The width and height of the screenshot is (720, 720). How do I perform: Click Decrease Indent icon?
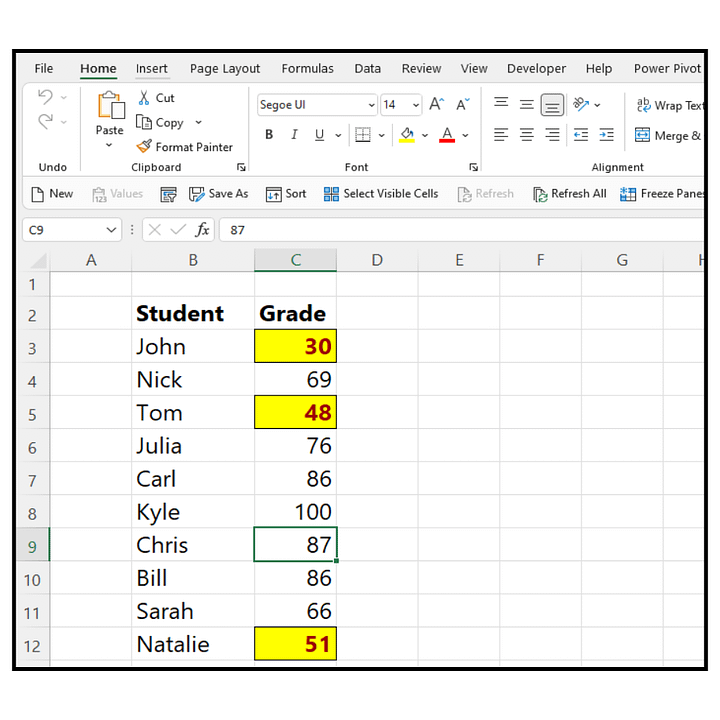coord(581,135)
